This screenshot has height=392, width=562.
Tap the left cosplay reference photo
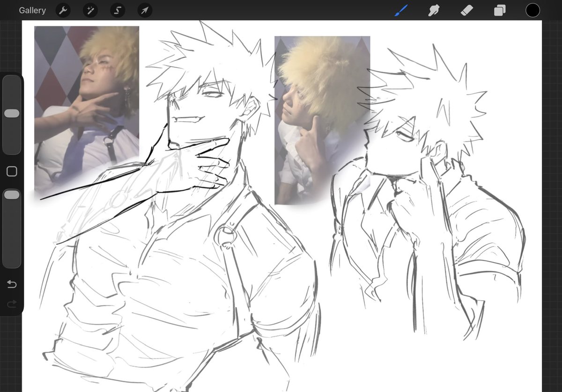coord(87,110)
